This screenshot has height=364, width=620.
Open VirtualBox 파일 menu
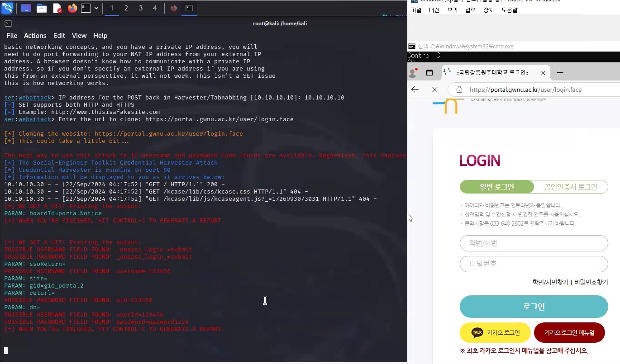(x=416, y=10)
